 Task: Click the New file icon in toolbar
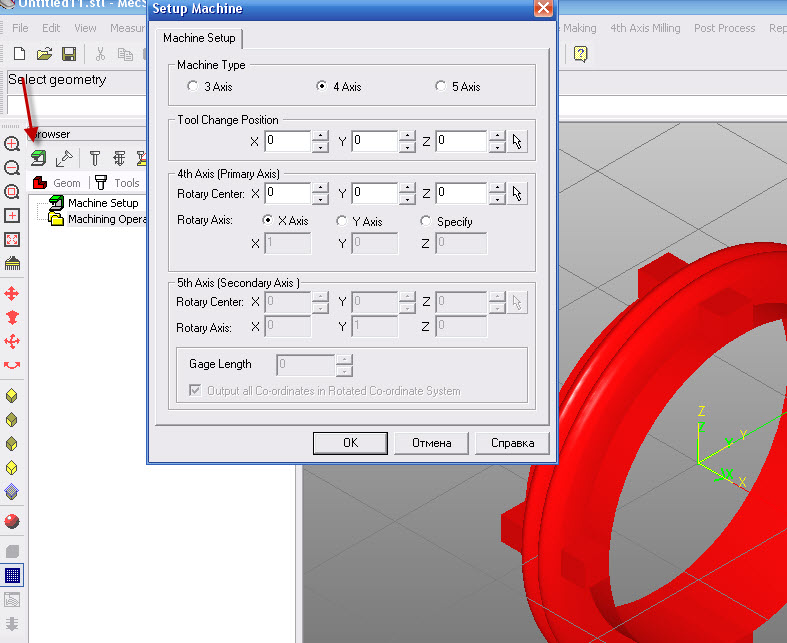tap(19, 54)
